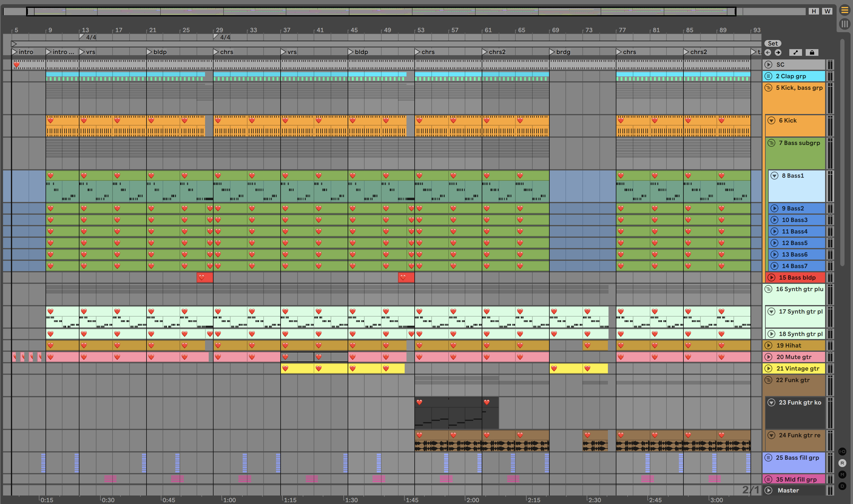This screenshot has height=504, width=853.
Task: Toggle Automation Mode with the line icon
Action: click(x=796, y=52)
